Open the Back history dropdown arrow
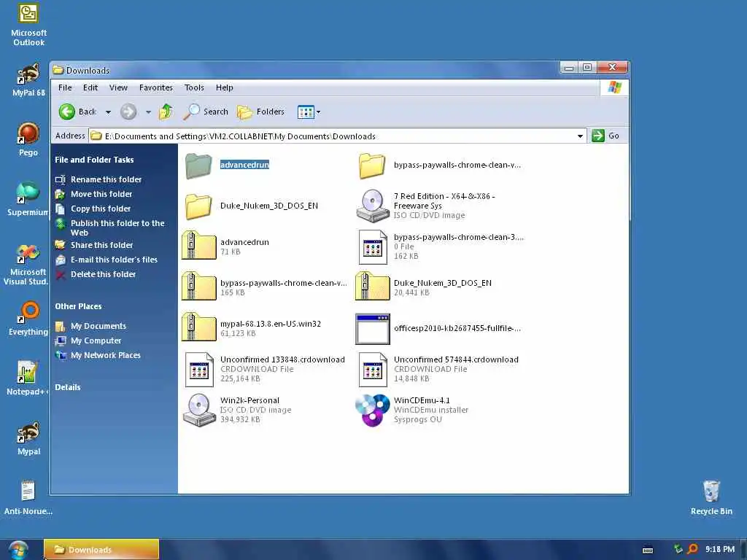 [108, 112]
